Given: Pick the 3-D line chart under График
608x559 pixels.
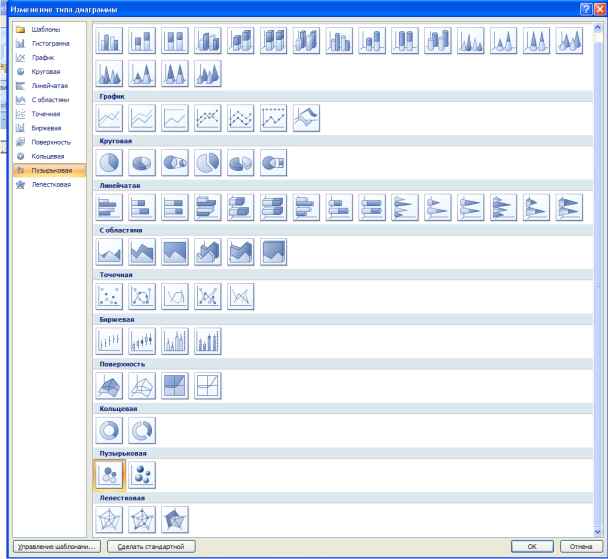Looking at the screenshot, I should pyautogui.click(x=306, y=118).
